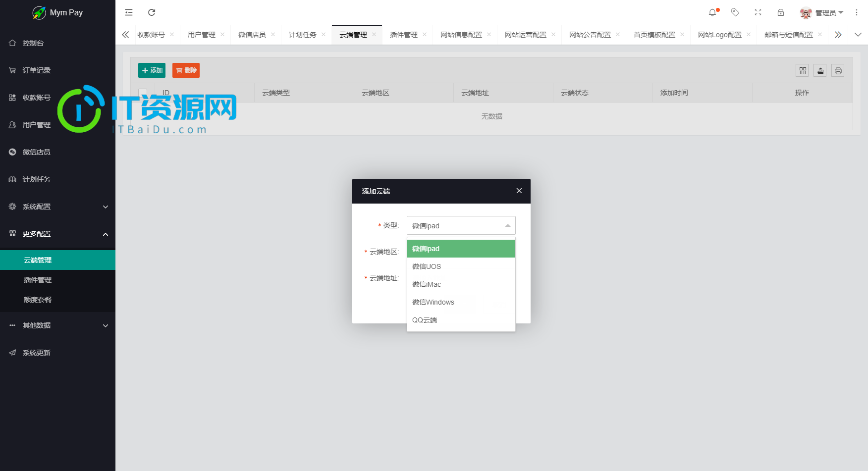868x471 pixels.
Task: Open the admin avatar picture
Action: coord(806,13)
